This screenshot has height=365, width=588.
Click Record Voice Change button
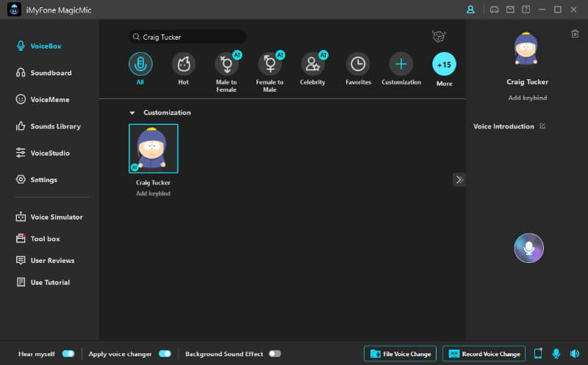484,353
